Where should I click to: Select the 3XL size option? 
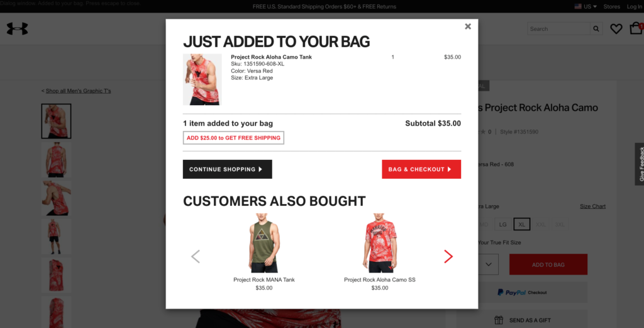(x=560, y=224)
